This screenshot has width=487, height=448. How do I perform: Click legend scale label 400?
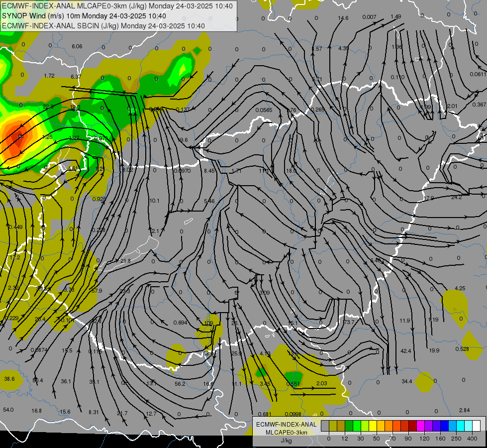click(472, 439)
